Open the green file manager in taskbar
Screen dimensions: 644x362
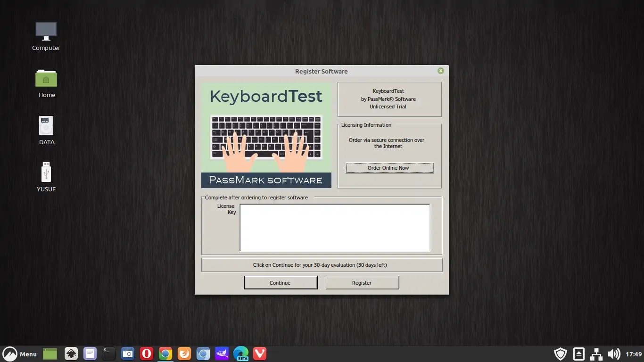pos(50,354)
